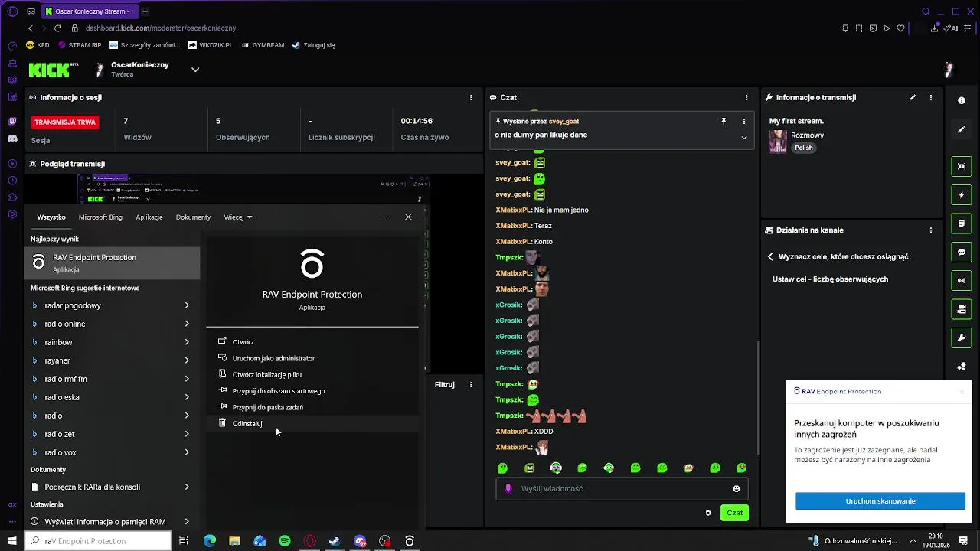
Task: Expand the 'radio rmf fm' suggestion arrow
Action: [x=187, y=379]
